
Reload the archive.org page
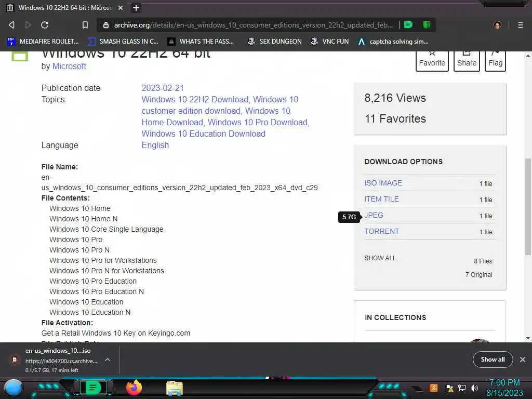(45, 25)
